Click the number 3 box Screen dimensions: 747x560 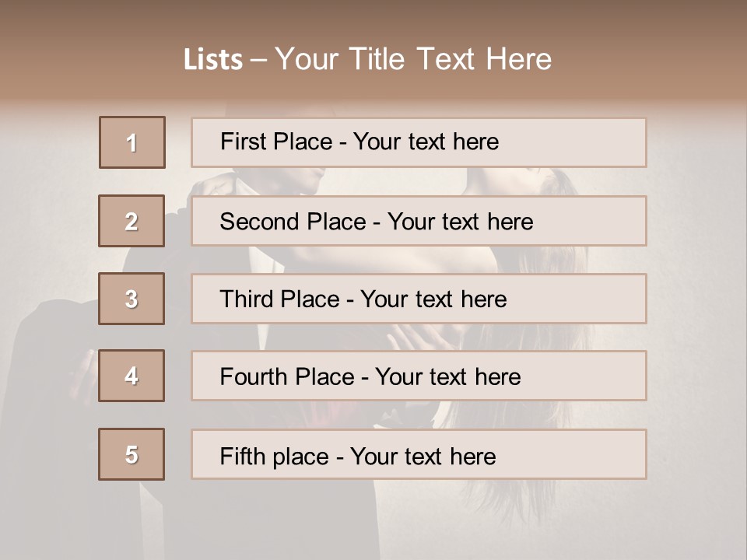132,299
